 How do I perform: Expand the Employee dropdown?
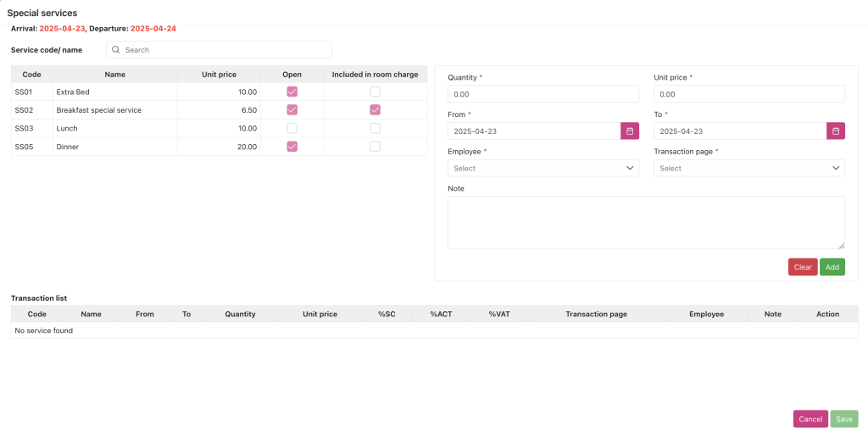point(542,168)
